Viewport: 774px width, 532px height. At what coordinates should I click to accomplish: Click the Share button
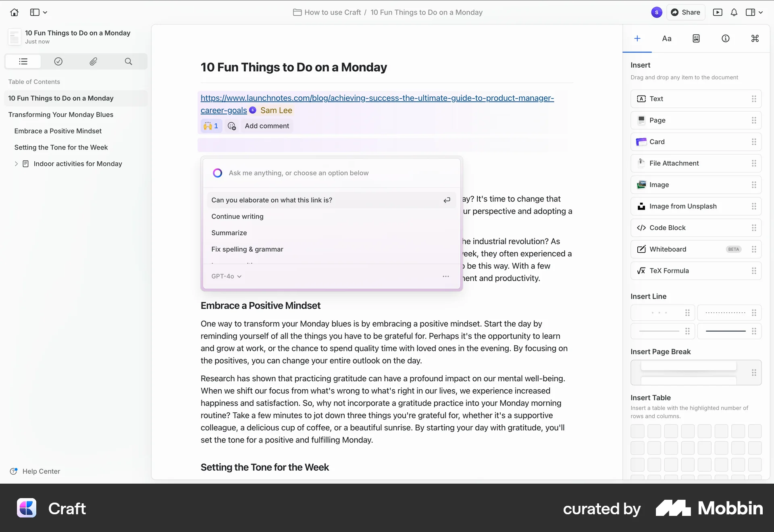click(686, 12)
